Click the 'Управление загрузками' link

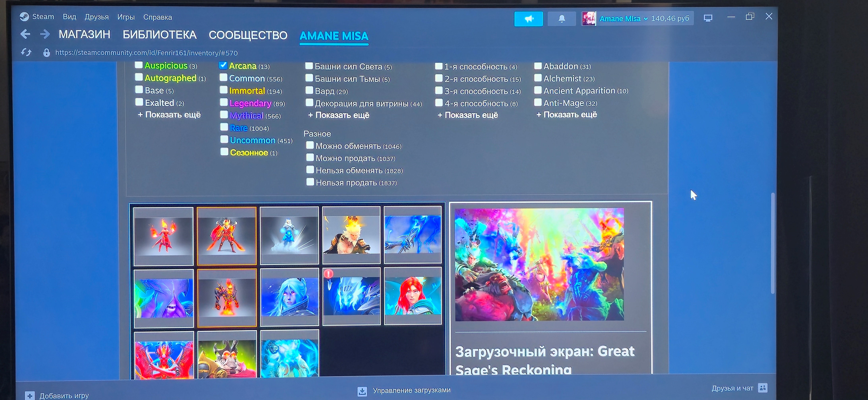[411, 390]
